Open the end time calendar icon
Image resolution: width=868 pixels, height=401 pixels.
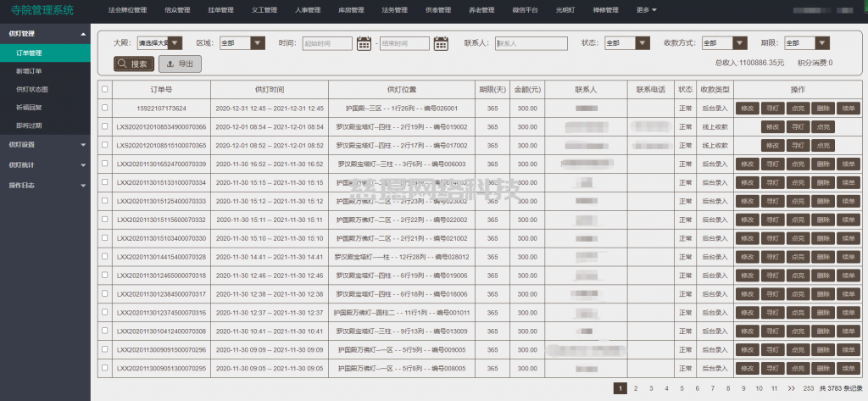441,43
